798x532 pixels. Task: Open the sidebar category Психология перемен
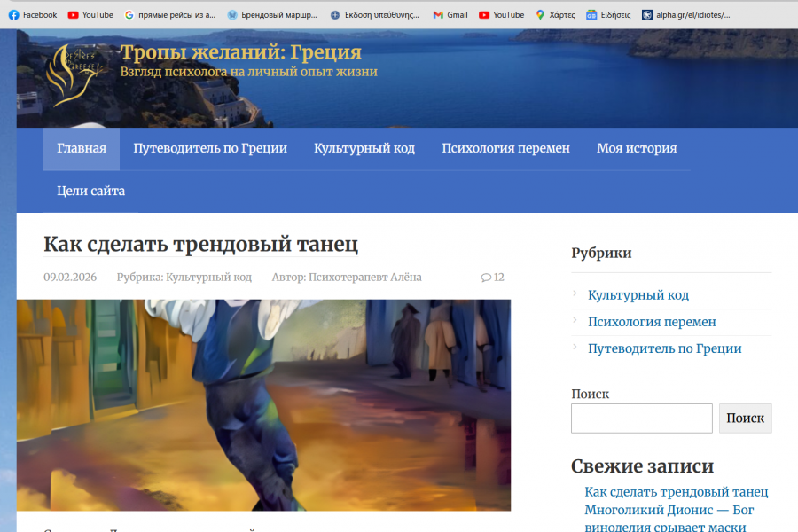[652, 322]
